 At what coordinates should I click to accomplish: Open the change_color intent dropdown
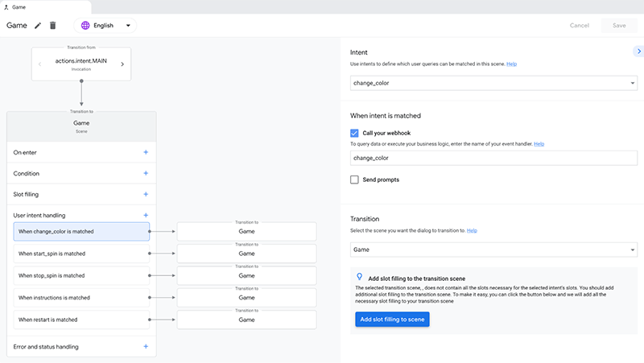[494, 83]
